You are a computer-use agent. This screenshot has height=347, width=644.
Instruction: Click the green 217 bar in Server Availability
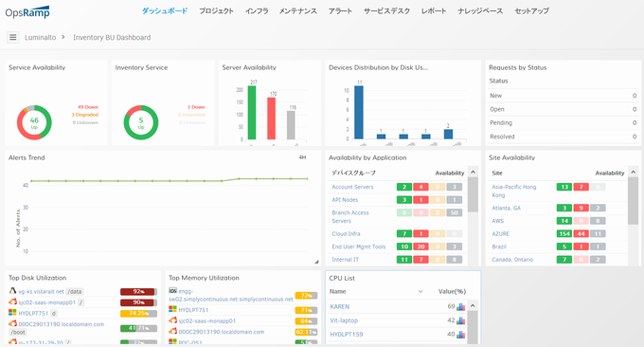click(252, 113)
